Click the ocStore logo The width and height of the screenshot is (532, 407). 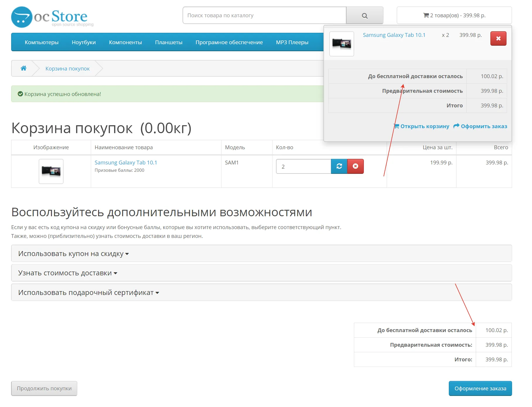tap(52, 17)
